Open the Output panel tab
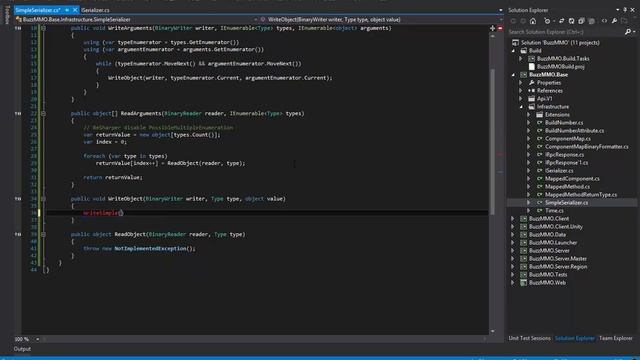 tap(22, 349)
